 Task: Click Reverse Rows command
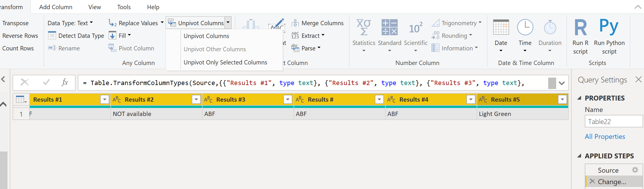pyautogui.click(x=20, y=36)
